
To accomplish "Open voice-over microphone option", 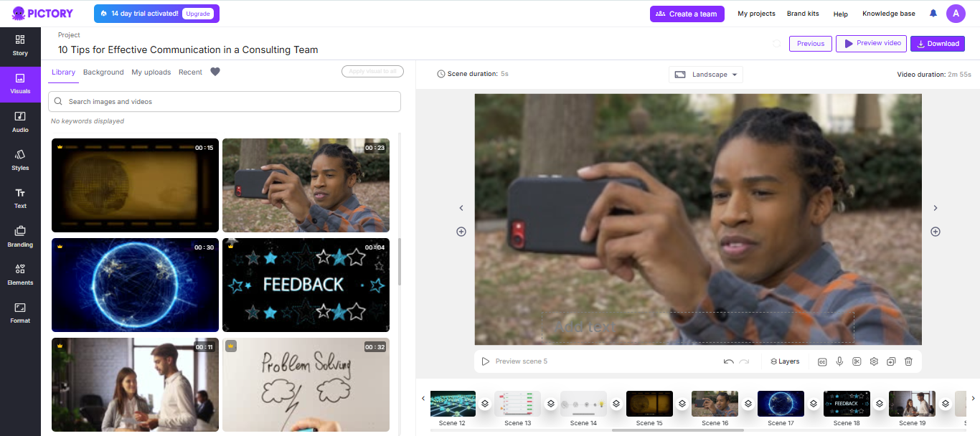I will [839, 361].
